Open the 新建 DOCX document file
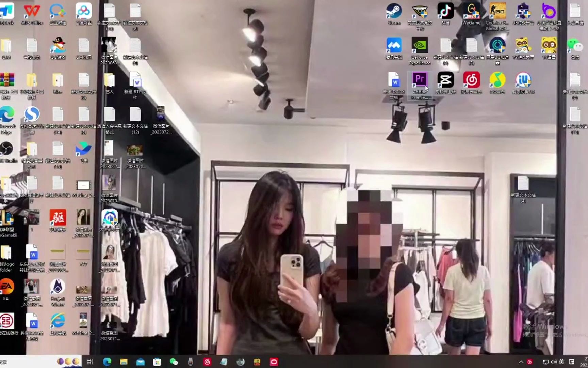 pyautogui.click(x=394, y=86)
